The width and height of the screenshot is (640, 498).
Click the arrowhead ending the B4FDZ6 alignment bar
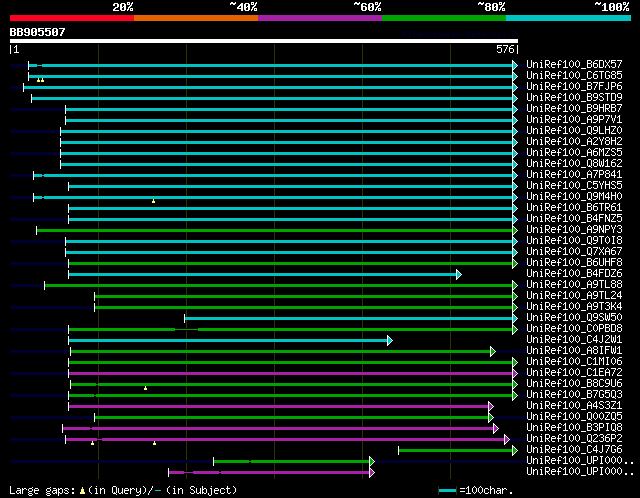click(x=459, y=273)
